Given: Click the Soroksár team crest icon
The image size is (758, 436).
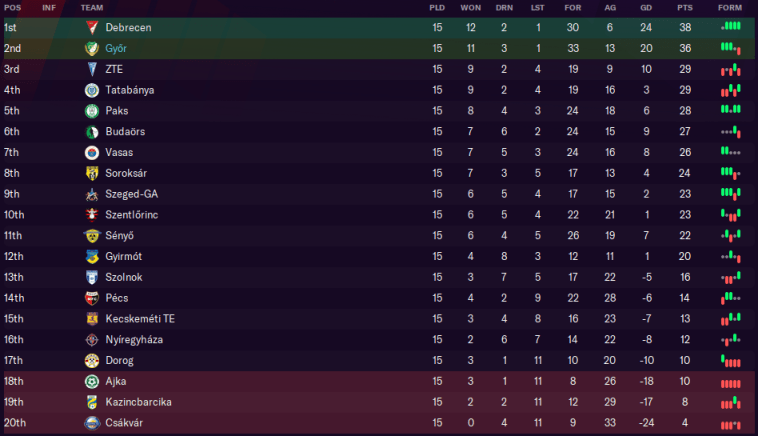Looking at the screenshot, I should (91, 173).
